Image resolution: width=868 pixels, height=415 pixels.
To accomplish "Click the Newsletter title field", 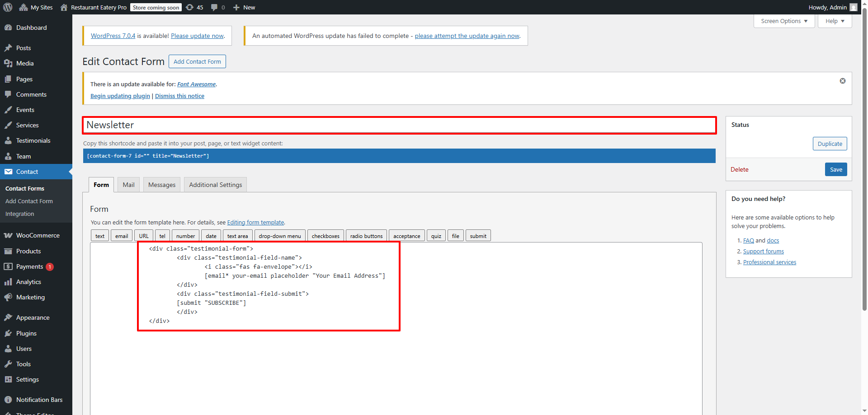I will coord(399,125).
